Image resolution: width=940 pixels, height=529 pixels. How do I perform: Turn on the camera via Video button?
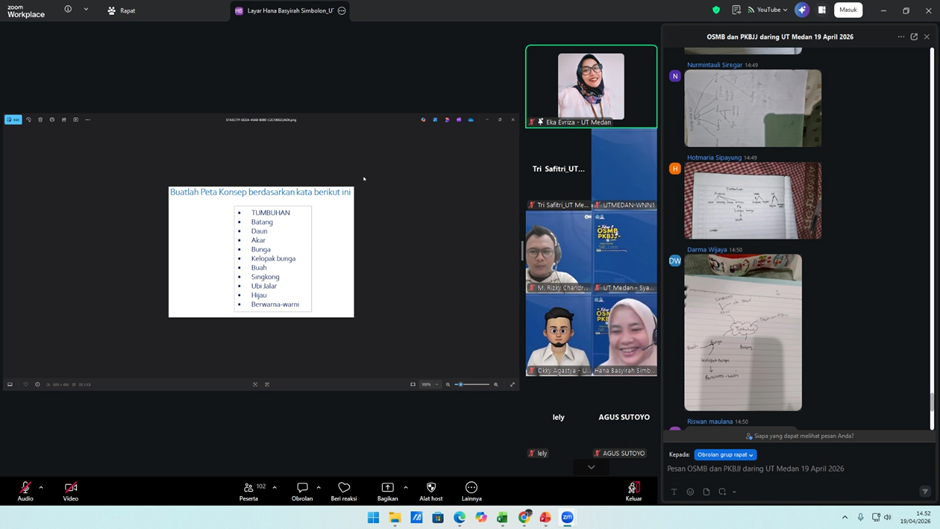click(x=71, y=488)
